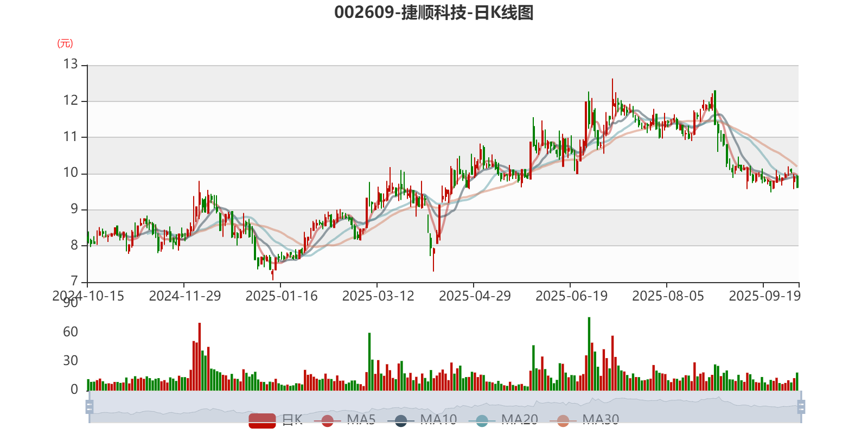Click the 9 price axis label
This screenshot has height=434, width=868.
pos(74,209)
